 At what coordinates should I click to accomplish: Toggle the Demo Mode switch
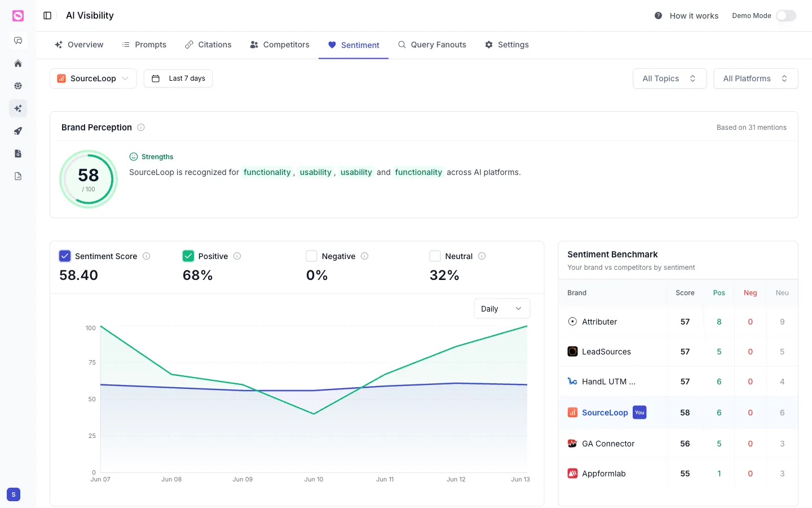click(786, 16)
